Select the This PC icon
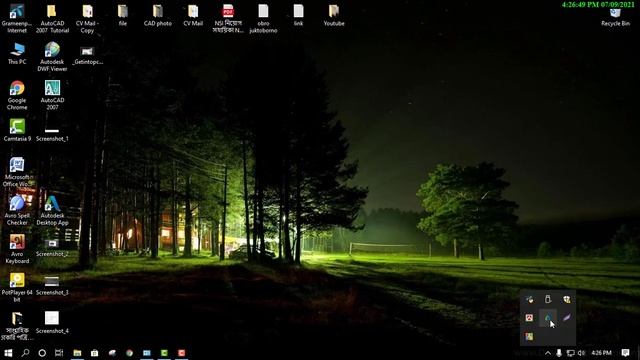Screen dimensions: 640x360 click(x=17, y=53)
